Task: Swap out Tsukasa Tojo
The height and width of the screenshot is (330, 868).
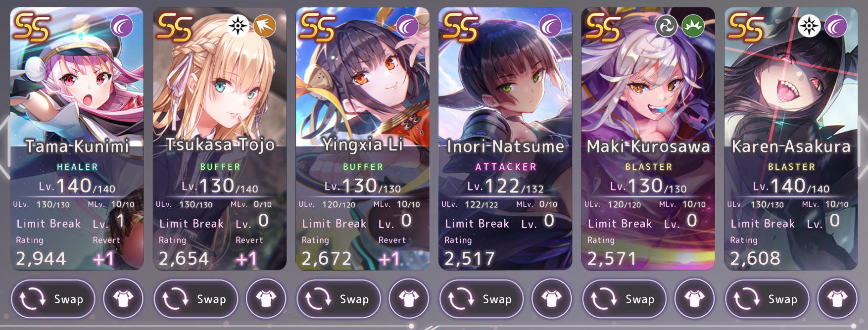Action: click(196, 299)
